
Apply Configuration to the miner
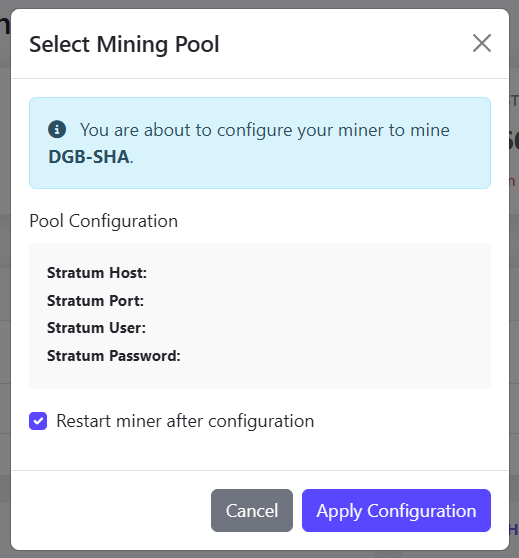[x=396, y=510]
